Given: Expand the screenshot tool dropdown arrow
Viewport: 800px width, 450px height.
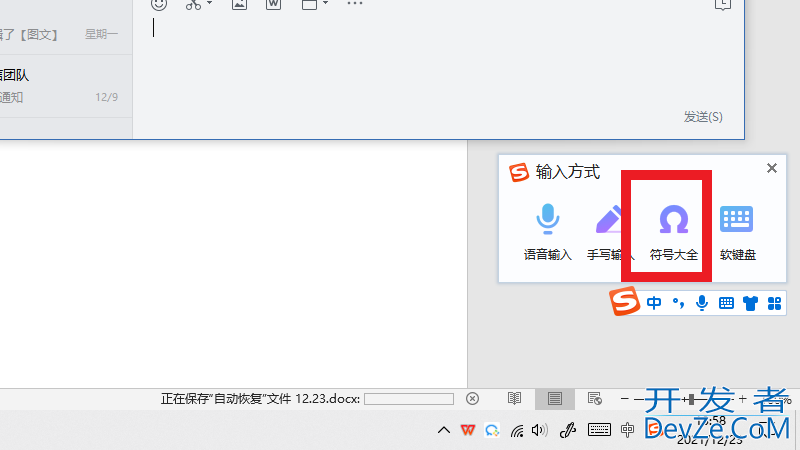Looking at the screenshot, I should point(209,3).
